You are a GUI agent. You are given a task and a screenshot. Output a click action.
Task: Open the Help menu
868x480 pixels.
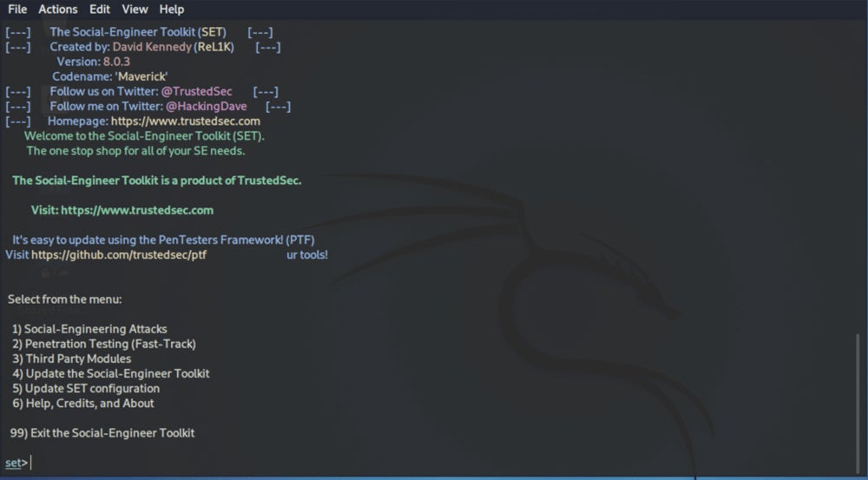172,9
